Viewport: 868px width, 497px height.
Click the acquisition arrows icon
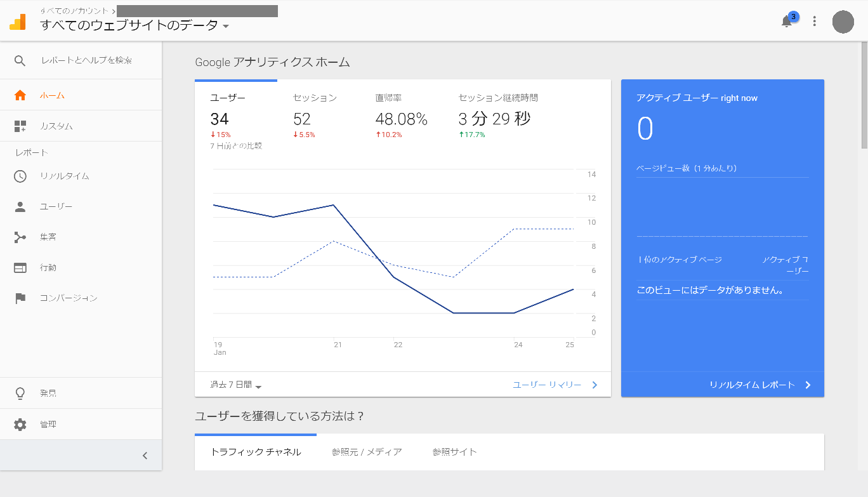(x=20, y=237)
